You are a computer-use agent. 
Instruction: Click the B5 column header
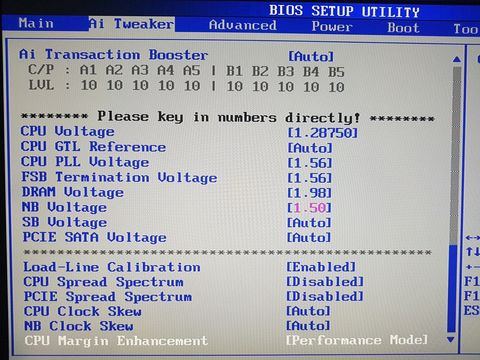click(336, 72)
